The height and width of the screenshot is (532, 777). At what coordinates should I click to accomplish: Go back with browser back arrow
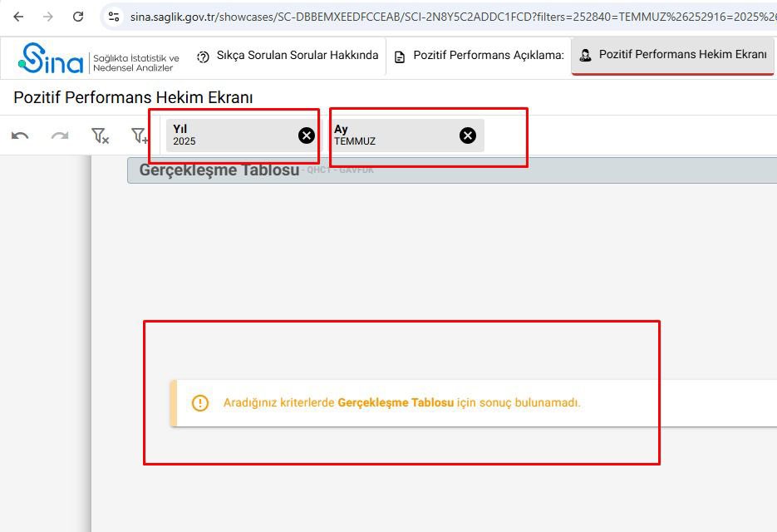(x=18, y=17)
